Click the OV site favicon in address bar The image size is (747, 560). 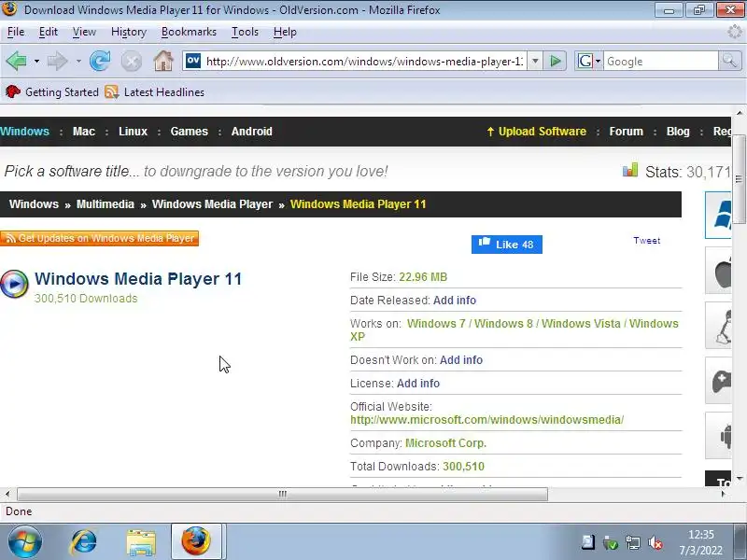(193, 61)
